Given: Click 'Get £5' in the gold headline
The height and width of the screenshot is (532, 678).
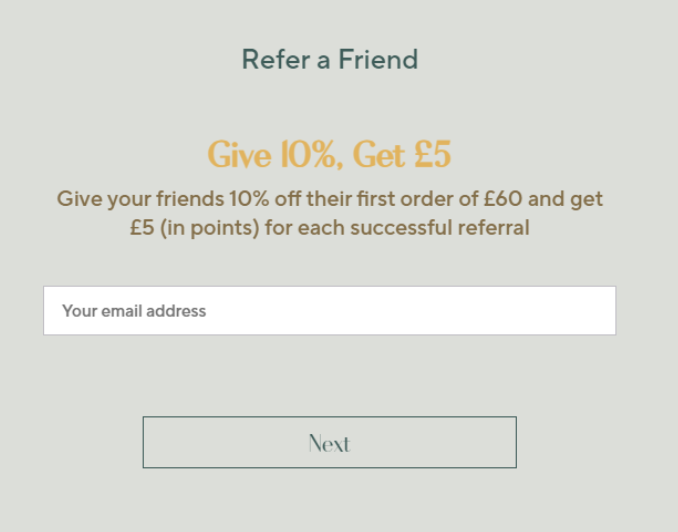Looking at the screenshot, I should (402, 154).
